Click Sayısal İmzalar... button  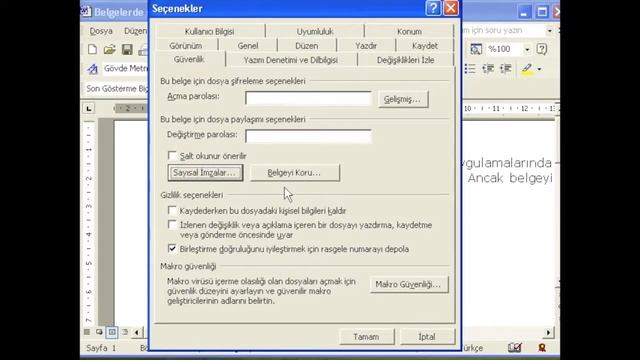point(205,173)
